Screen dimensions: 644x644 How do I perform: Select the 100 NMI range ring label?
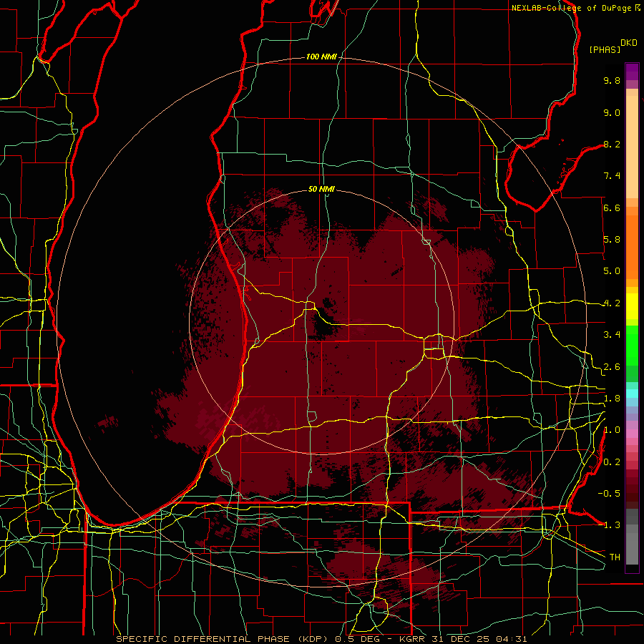click(x=321, y=57)
